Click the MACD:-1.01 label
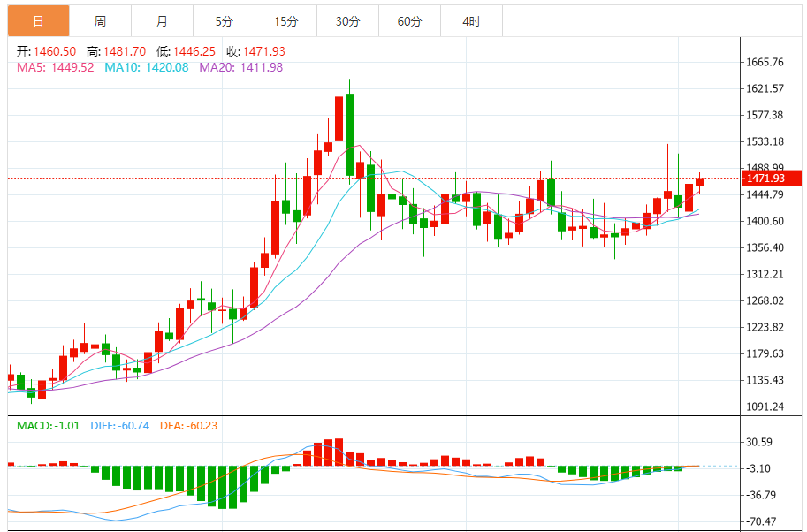This screenshot has height=532, width=807. point(48,426)
